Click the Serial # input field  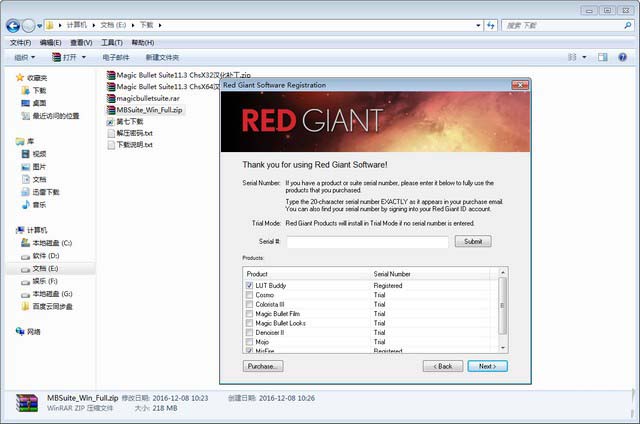(367, 242)
